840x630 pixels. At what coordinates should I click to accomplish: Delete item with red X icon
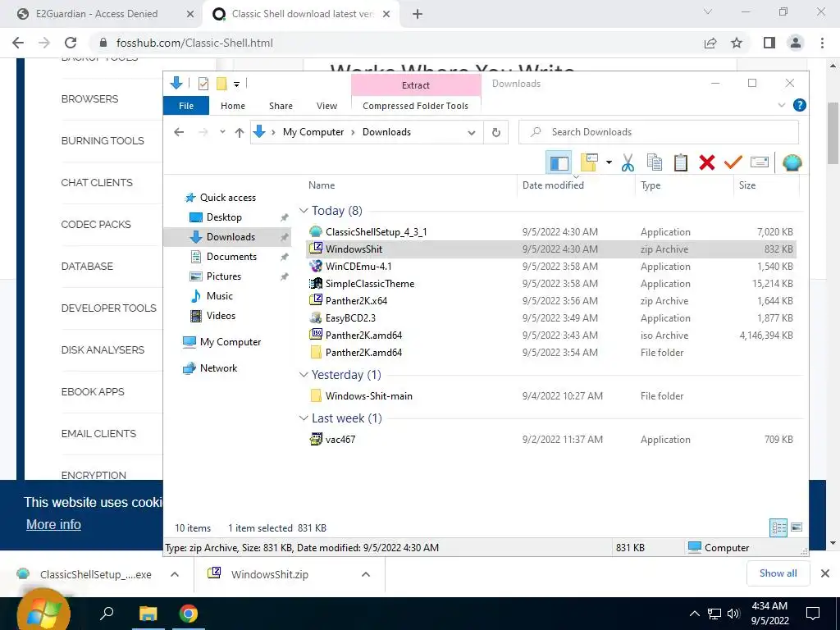click(706, 162)
